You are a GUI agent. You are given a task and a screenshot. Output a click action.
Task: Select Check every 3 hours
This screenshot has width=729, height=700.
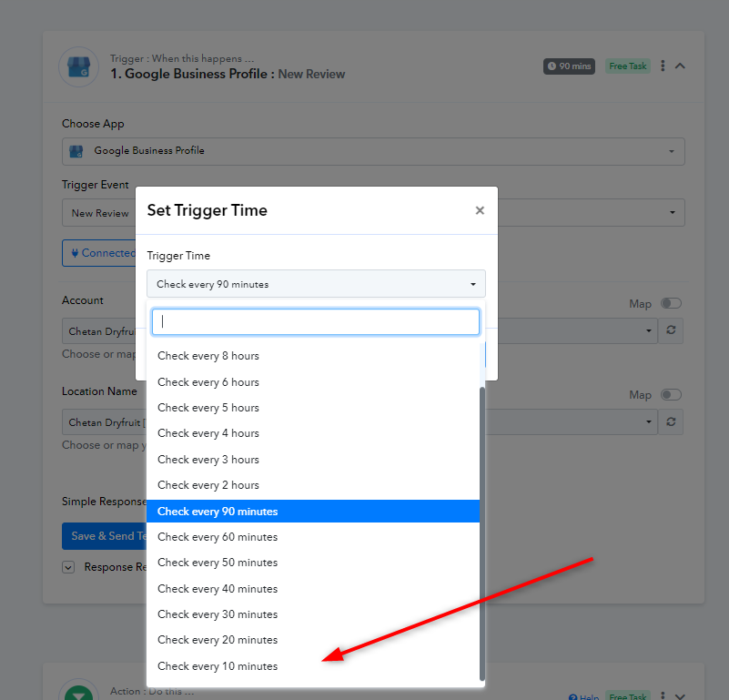pyautogui.click(x=313, y=460)
